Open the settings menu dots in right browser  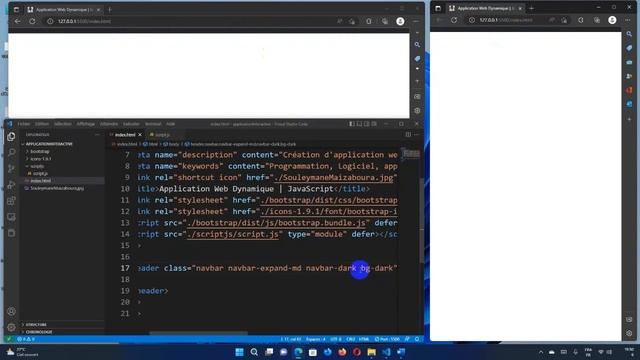click(628, 20)
